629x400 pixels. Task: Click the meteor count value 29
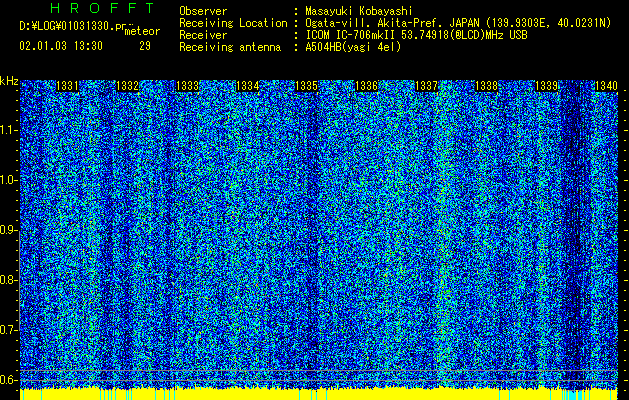145,46
